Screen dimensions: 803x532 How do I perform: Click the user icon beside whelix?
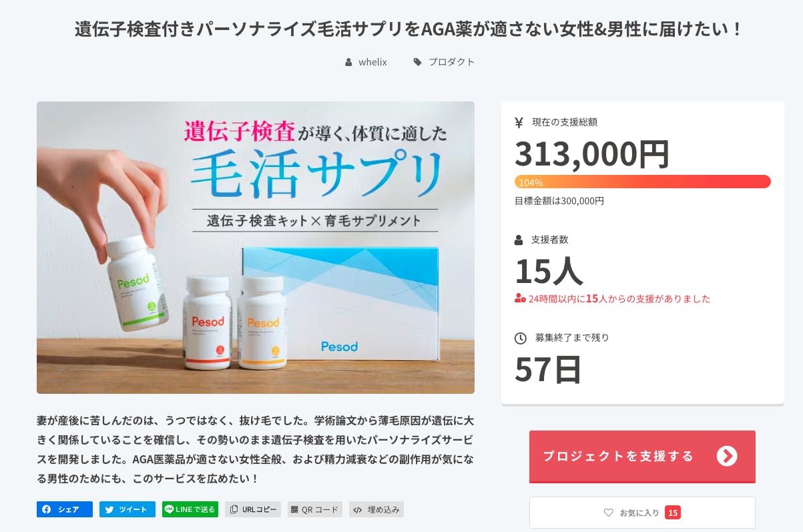[x=348, y=62]
